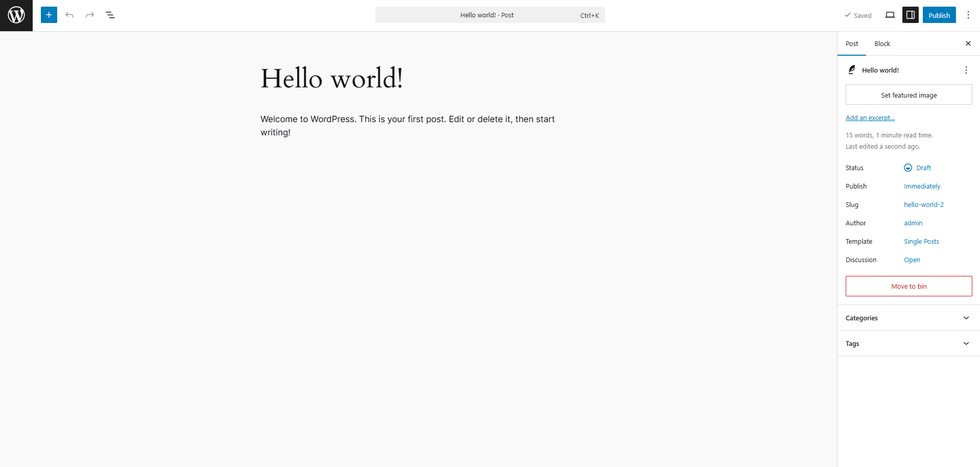Click Move to bin button
Viewport: 980px width, 467px height.
coord(909,286)
